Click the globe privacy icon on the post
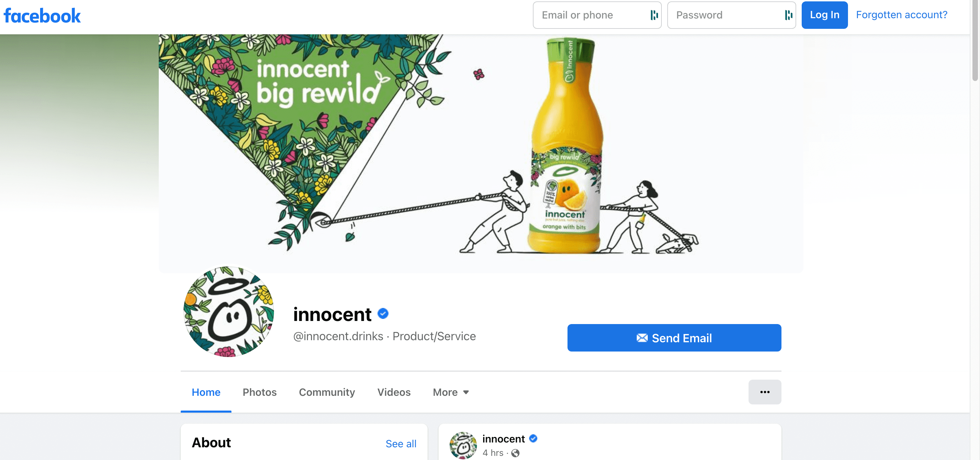 point(516,453)
